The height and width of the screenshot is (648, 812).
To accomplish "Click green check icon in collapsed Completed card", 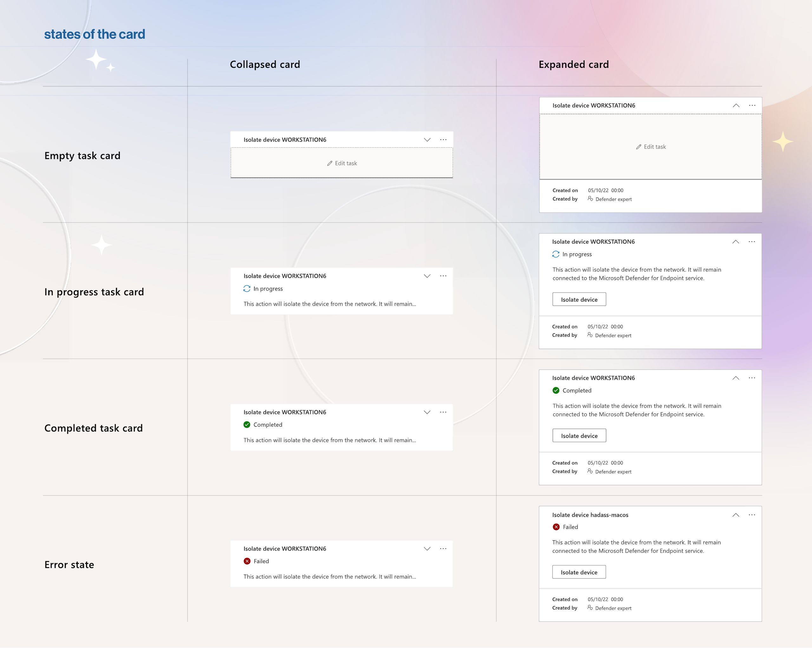I will click(247, 425).
